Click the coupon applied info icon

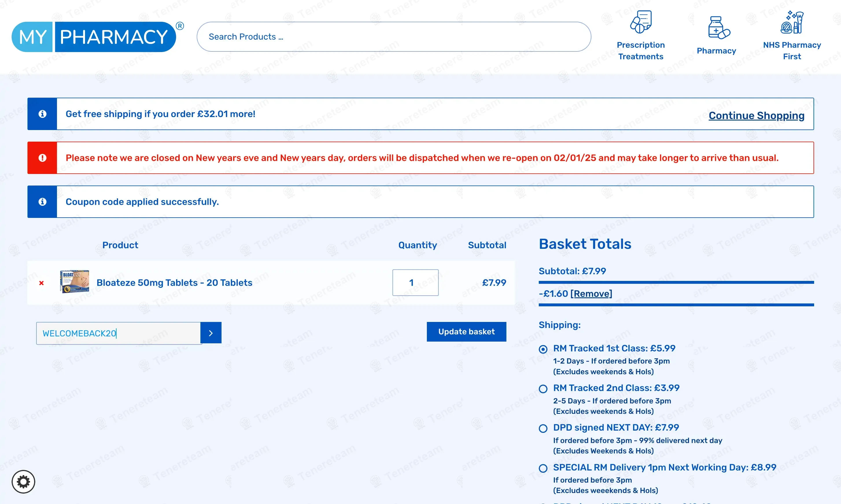click(x=42, y=202)
